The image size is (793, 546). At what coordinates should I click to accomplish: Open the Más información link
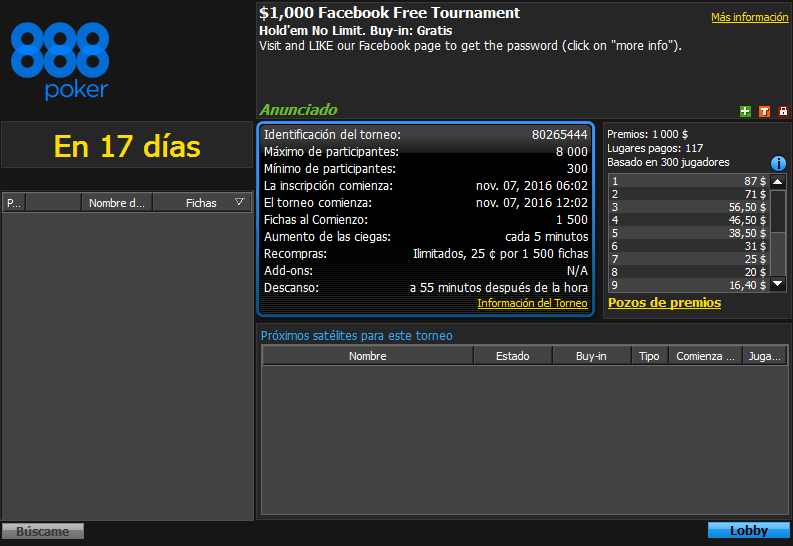pos(750,17)
